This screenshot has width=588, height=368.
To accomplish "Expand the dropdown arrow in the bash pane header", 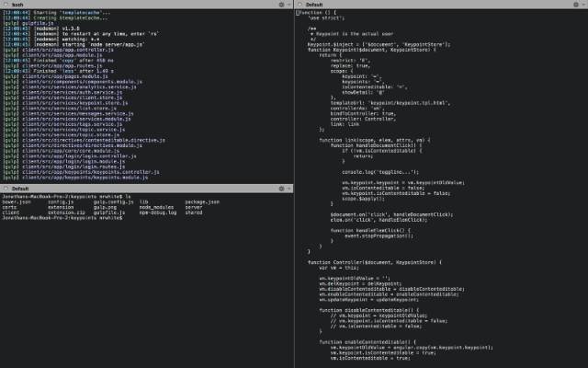I will (288, 5).
